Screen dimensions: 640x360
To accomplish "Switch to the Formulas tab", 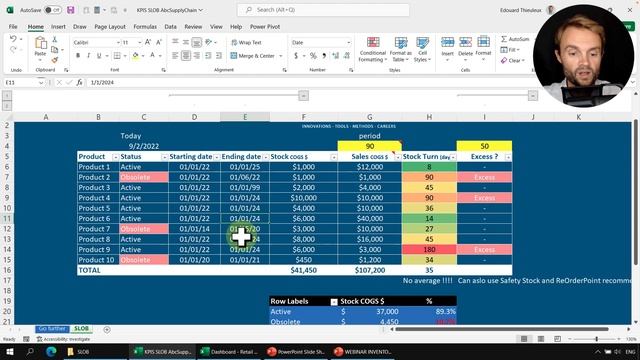I will pos(145,27).
